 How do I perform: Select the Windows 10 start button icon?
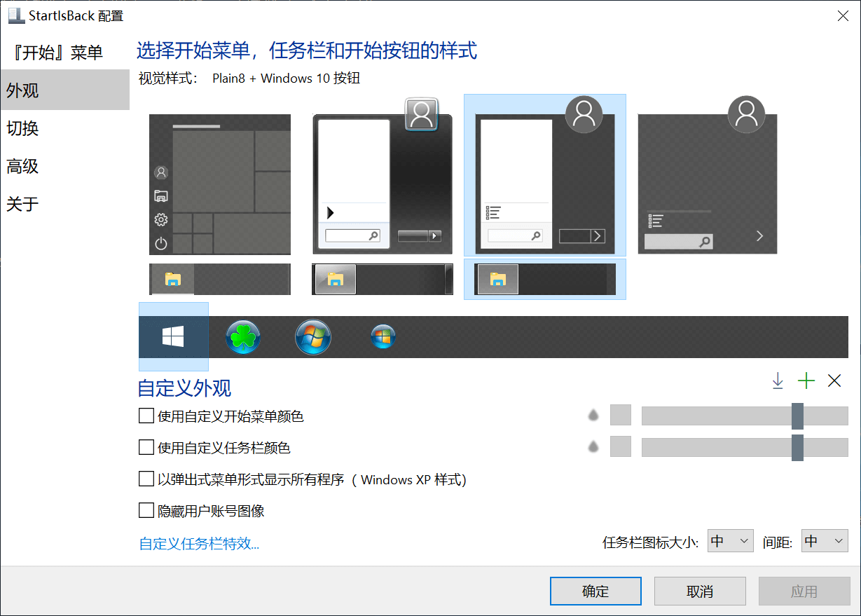pos(173,337)
